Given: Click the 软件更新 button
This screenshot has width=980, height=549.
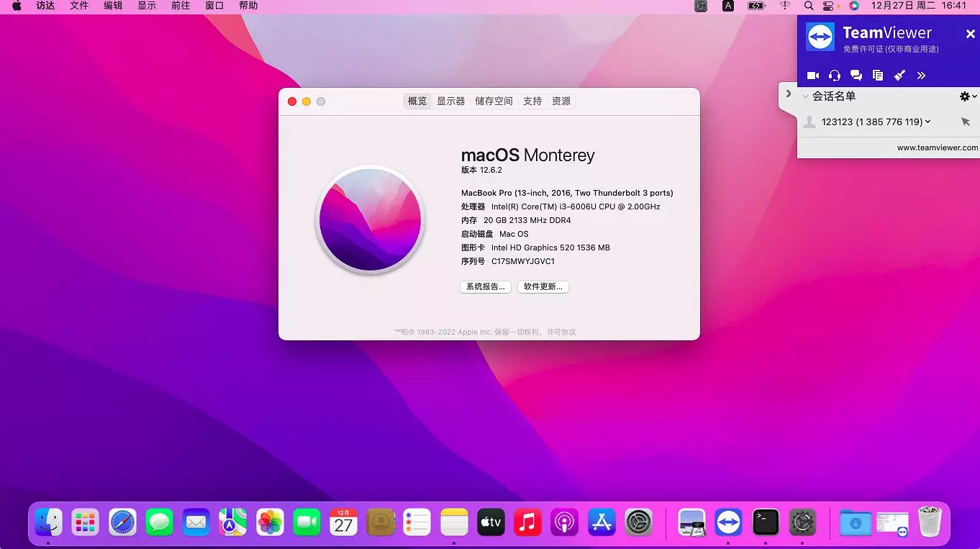Looking at the screenshot, I should pos(543,286).
